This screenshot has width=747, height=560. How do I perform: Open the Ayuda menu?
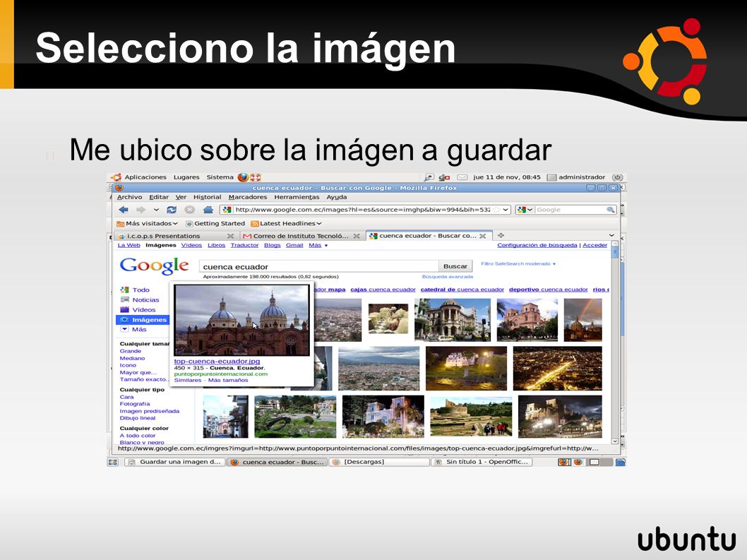(337, 197)
